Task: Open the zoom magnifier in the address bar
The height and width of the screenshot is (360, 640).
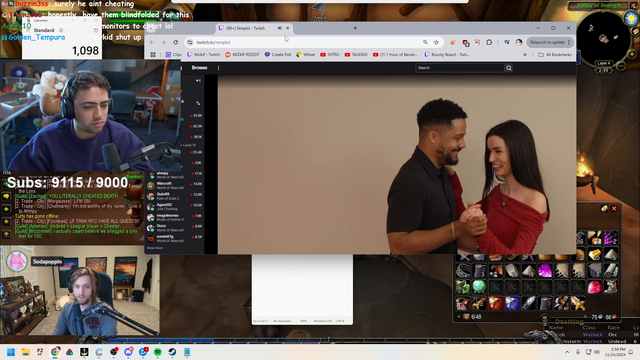Action: tap(425, 42)
